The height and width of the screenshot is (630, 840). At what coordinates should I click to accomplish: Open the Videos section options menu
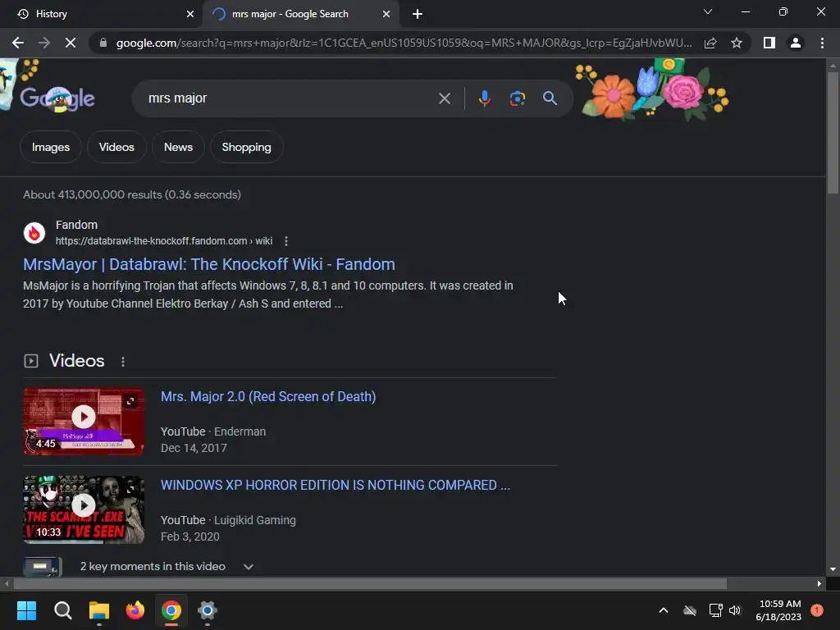[x=123, y=362]
